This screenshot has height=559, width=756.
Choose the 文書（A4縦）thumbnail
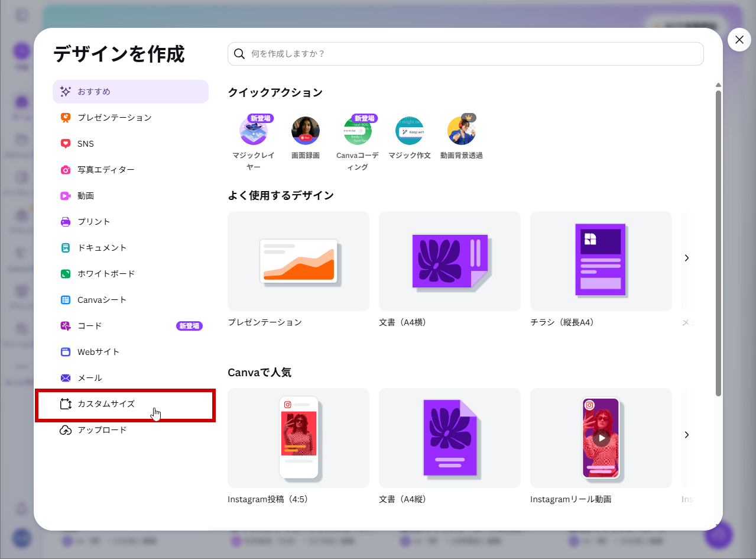click(450, 438)
